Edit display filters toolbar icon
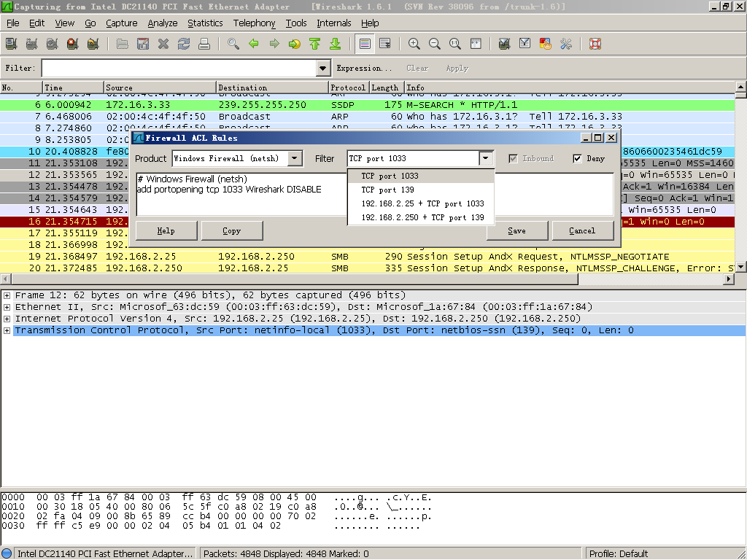This screenshot has height=560, width=747. coord(525,44)
